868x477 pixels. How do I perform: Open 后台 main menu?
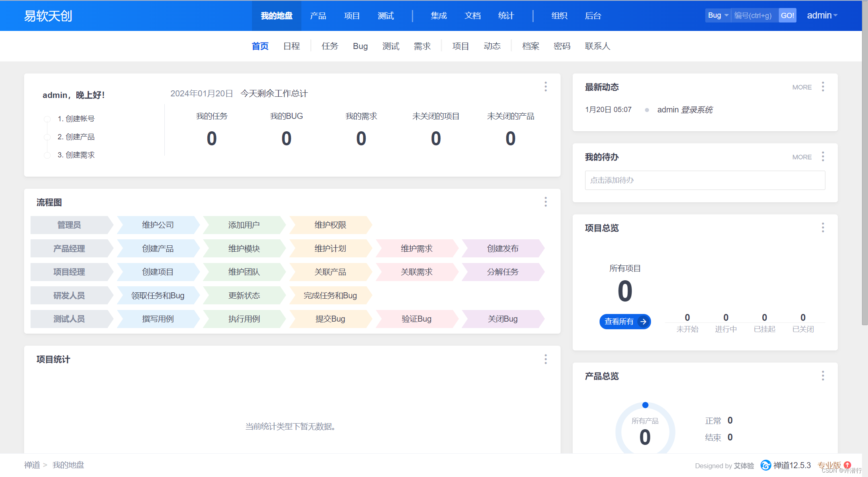click(593, 16)
